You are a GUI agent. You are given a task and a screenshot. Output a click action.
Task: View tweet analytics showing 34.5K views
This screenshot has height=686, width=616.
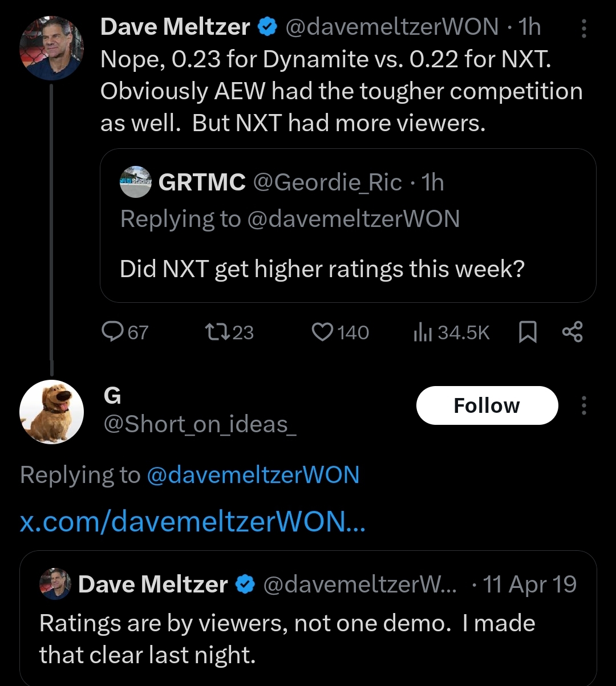[x=451, y=332]
